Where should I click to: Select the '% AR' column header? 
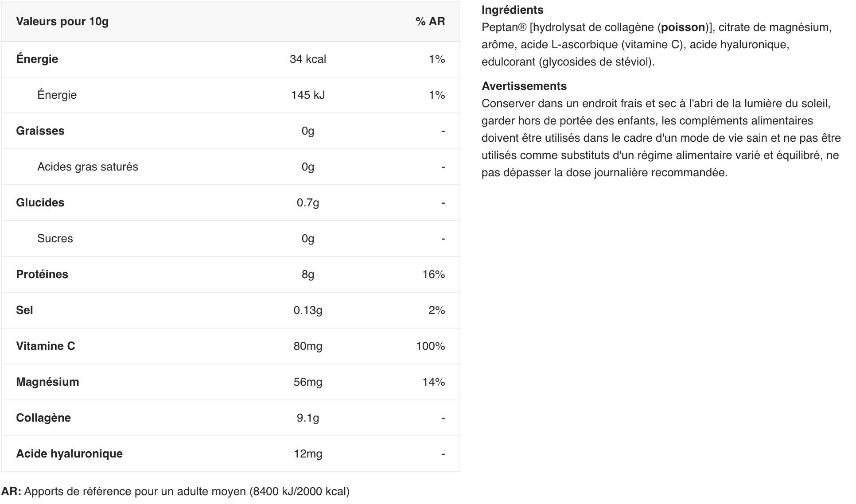[x=430, y=21]
